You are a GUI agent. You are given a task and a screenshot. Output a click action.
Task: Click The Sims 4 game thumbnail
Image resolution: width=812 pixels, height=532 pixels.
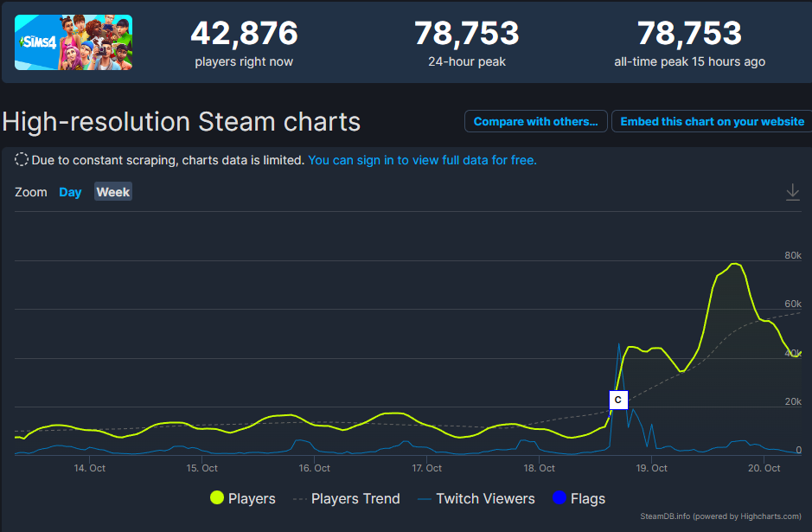click(x=74, y=42)
